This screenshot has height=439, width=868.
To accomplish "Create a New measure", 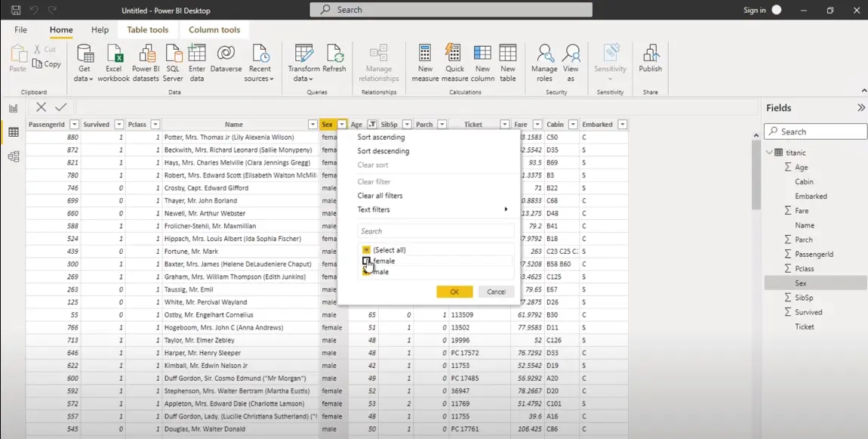I will [425, 63].
